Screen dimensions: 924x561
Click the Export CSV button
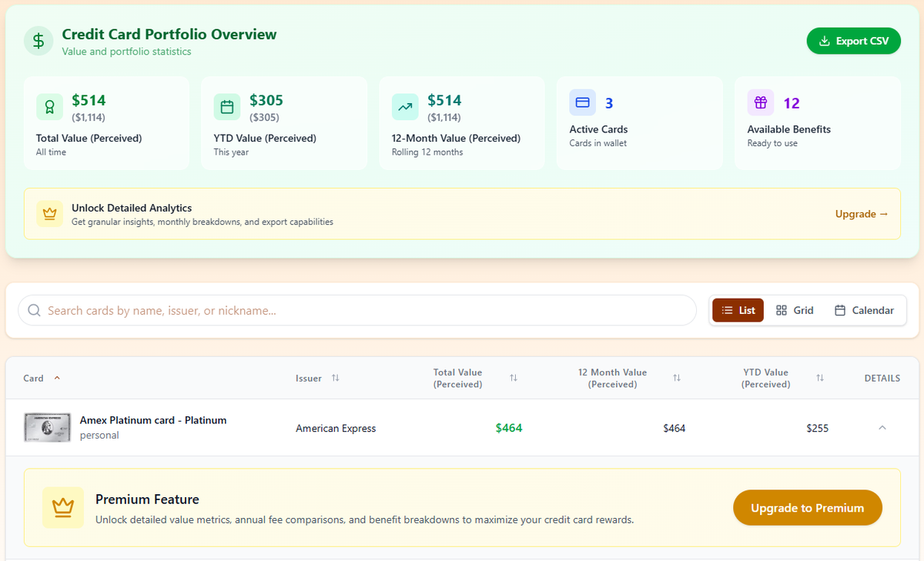(x=853, y=41)
